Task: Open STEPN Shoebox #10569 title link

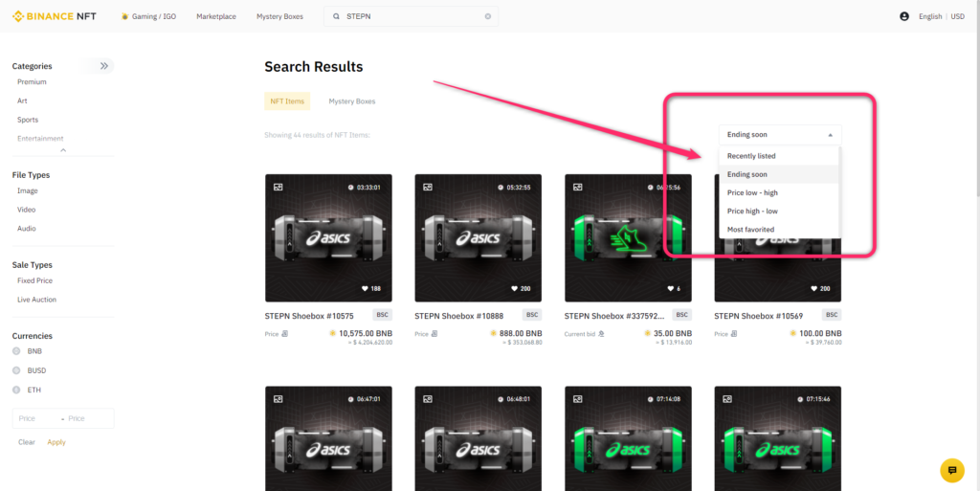Action: [x=759, y=316]
